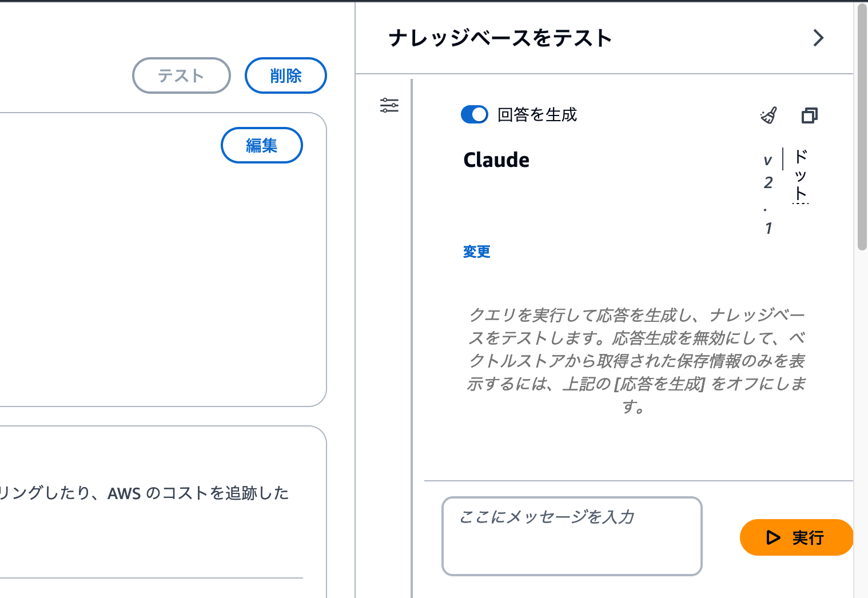Disable the 回答を生成 toggle switch

coord(474,114)
